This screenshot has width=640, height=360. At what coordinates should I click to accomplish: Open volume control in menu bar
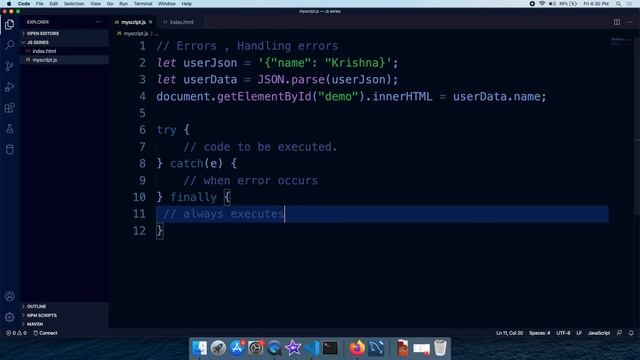552,4
